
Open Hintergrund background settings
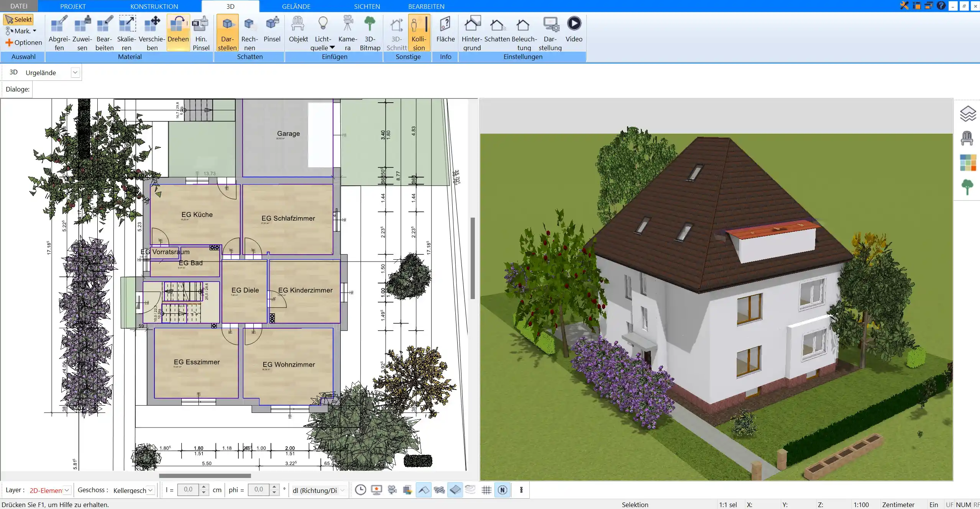472,33
